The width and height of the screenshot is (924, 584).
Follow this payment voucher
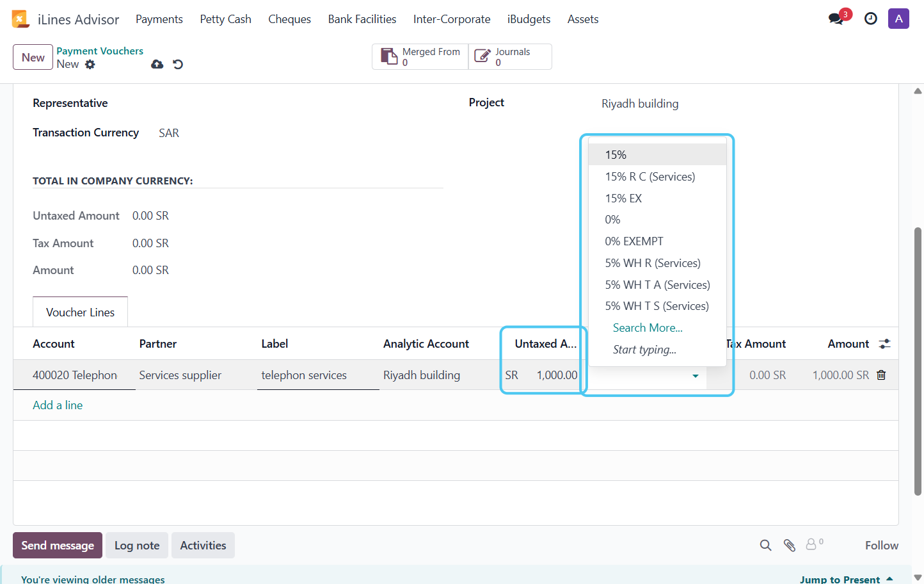(x=882, y=546)
